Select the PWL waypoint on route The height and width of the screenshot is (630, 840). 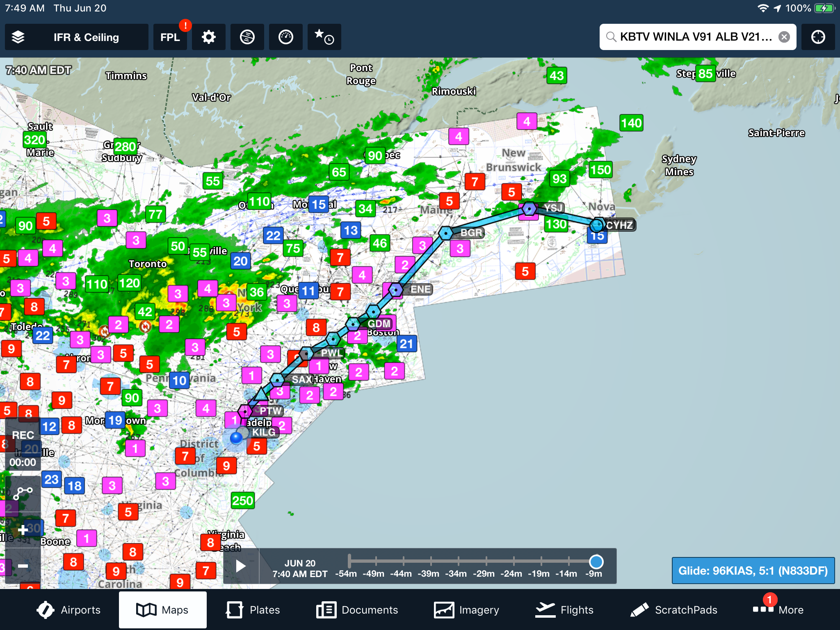point(307,353)
